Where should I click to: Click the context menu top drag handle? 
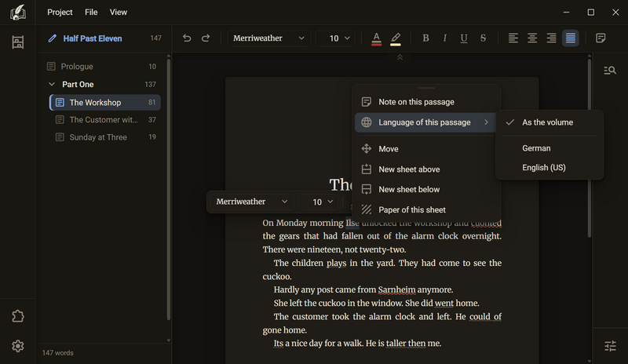426,88
